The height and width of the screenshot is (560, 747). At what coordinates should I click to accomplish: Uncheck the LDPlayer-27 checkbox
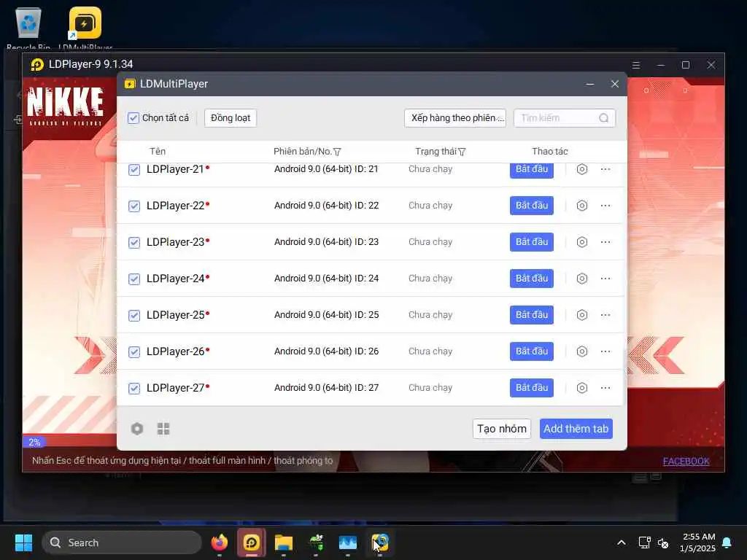click(x=134, y=388)
